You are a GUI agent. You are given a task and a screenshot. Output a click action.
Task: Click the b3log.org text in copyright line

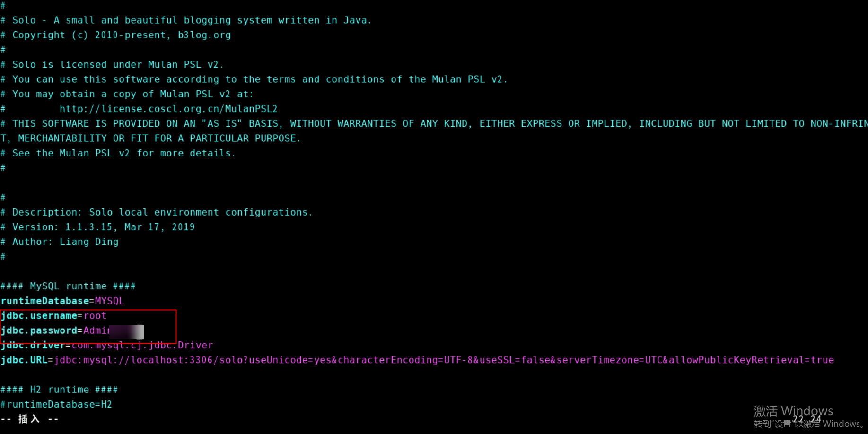click(204, 35)
